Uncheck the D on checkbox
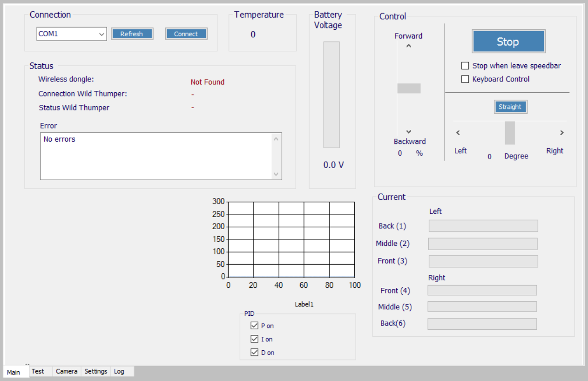The height and width of the screenshot is (381, 588). (254, 353)
